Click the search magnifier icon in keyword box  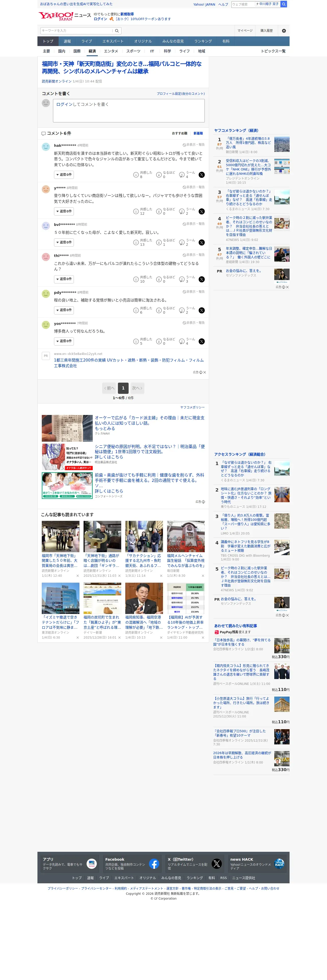(x=117, y=31)
